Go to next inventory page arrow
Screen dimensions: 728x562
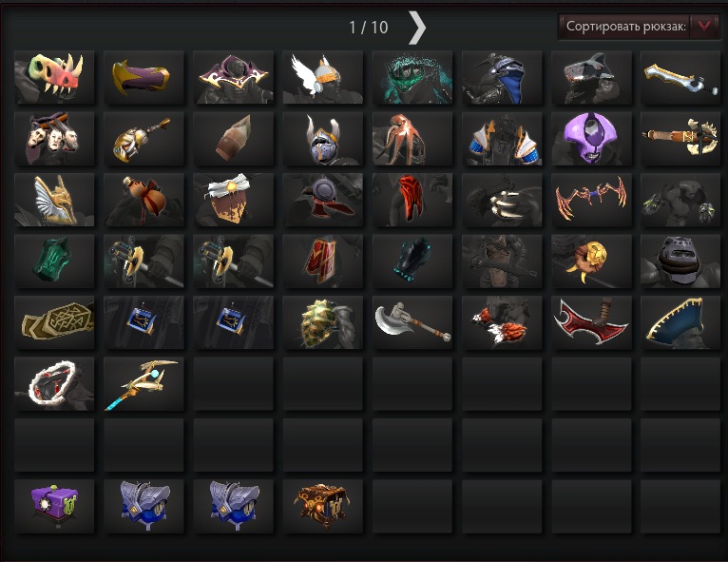416,28
